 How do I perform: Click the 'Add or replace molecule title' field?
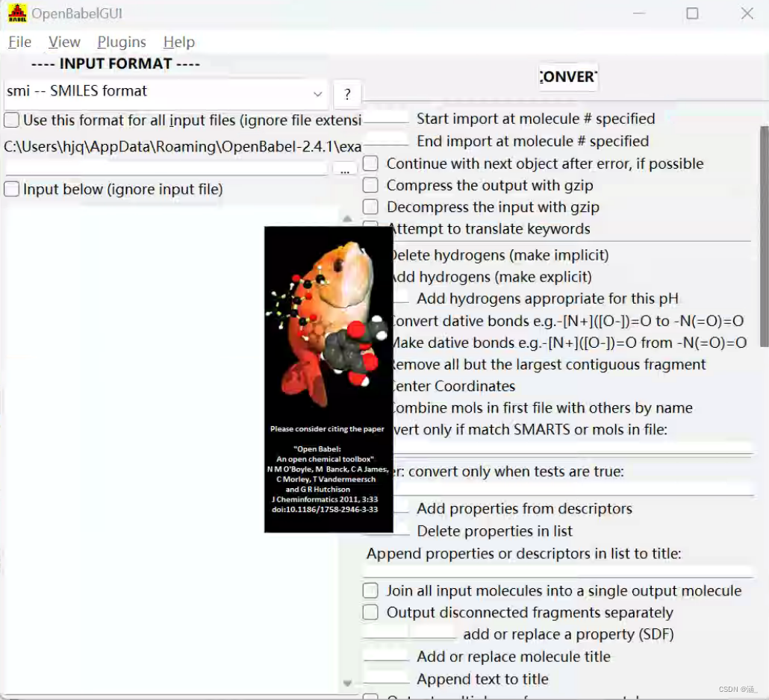386,655
